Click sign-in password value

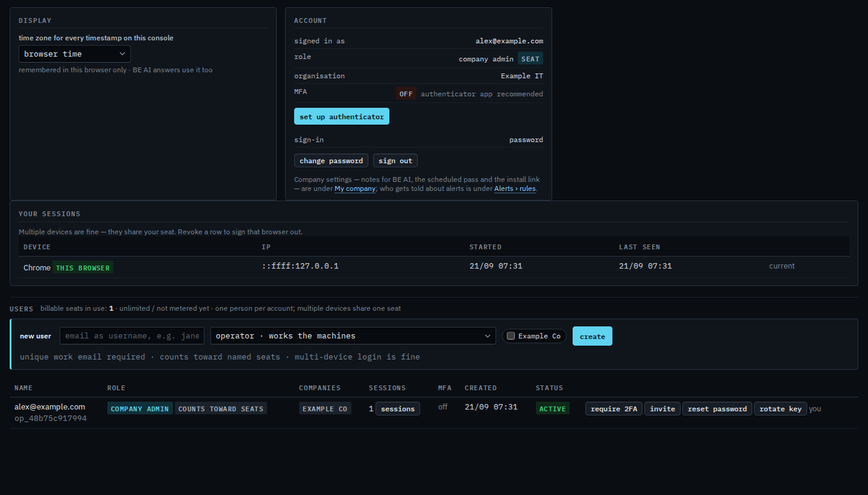(x=526, y=140)
